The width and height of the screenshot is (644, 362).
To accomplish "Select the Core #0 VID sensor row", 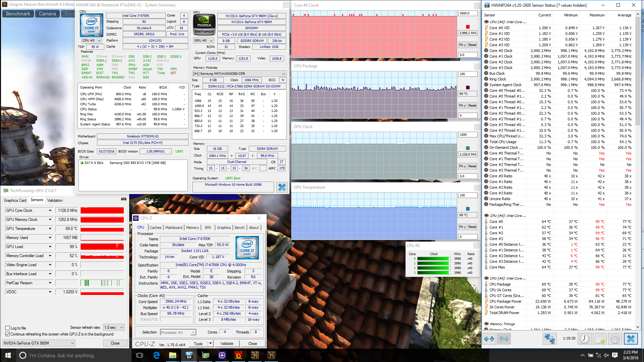I will point(558,28).
